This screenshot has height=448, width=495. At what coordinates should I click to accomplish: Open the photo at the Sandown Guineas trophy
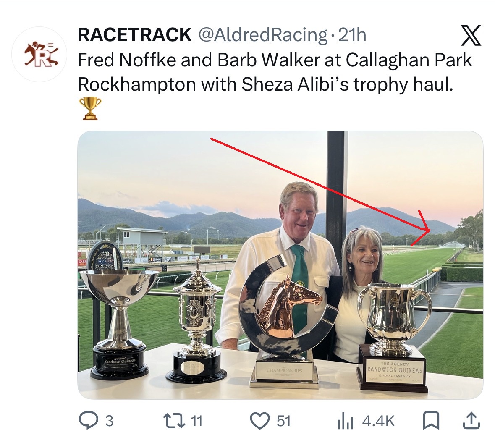point(119,319)
